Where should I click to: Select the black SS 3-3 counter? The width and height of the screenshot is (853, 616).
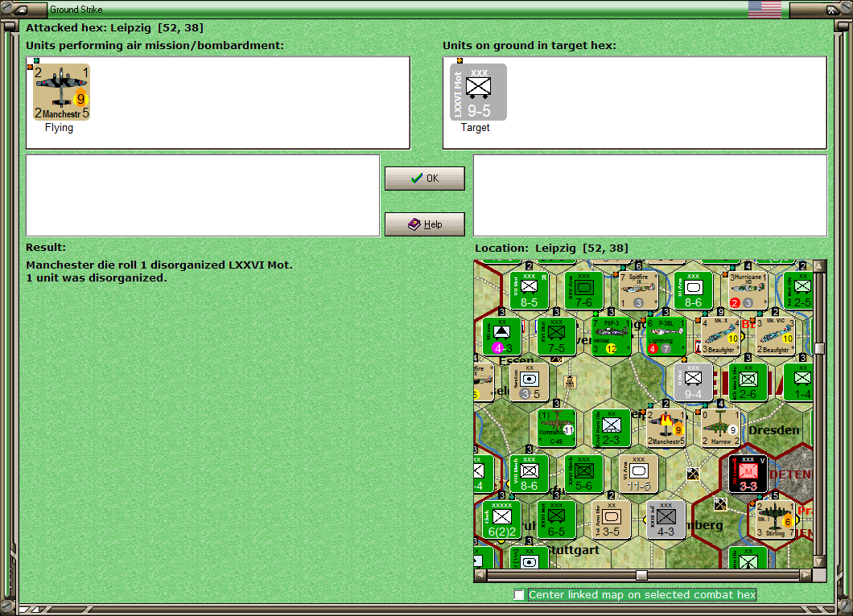click(x=748, y=474)
